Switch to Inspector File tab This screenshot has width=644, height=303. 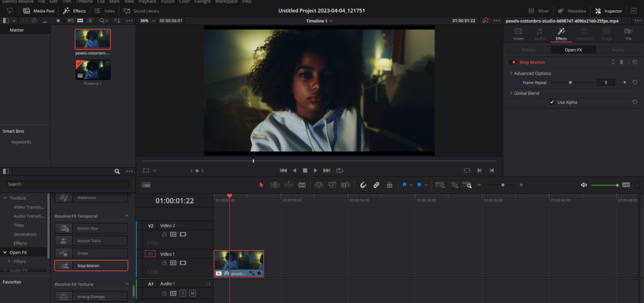click(x=628, y=34)
